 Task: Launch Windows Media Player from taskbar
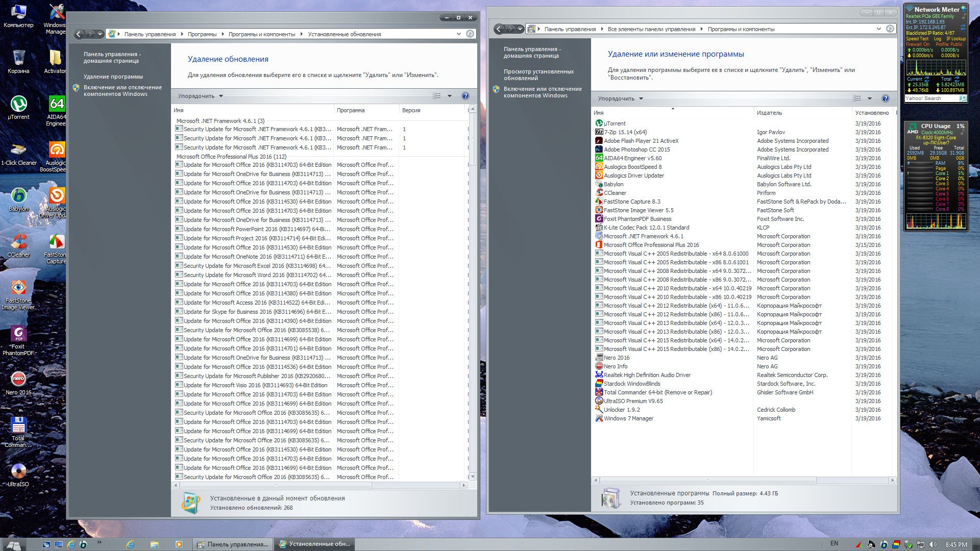click(x=179, y=544)
